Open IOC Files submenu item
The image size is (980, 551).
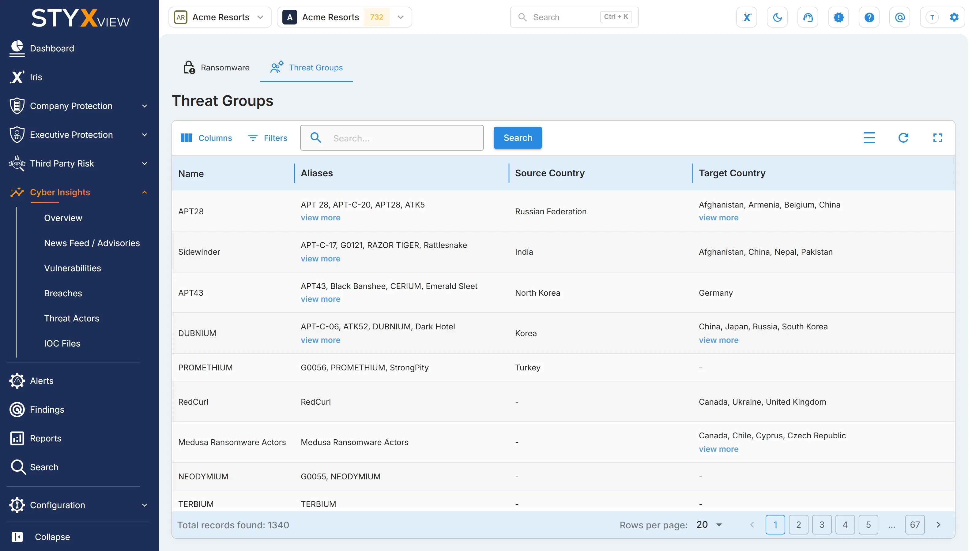pos(62,343)
